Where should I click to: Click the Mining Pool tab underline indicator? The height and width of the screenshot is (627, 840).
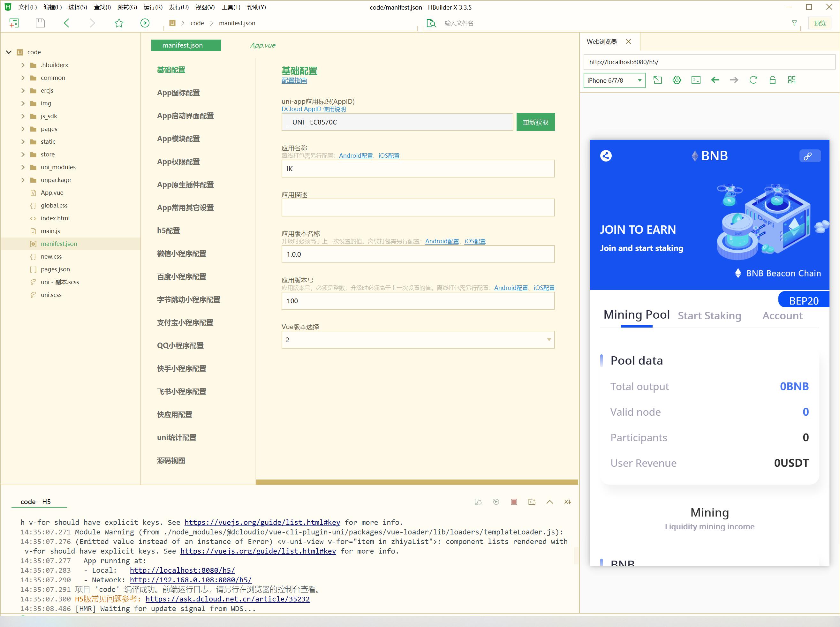(x=636, y=327)
